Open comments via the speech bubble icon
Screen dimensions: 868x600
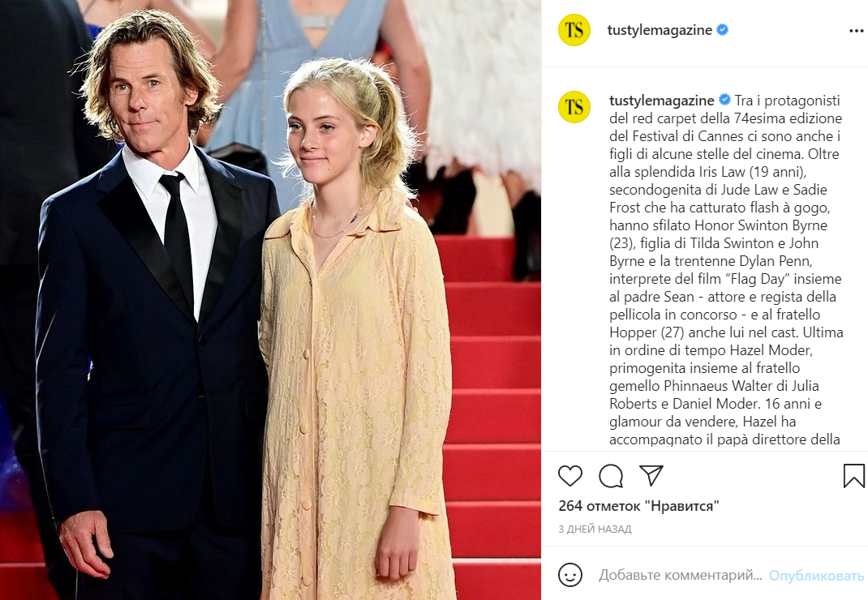(611, 476)
